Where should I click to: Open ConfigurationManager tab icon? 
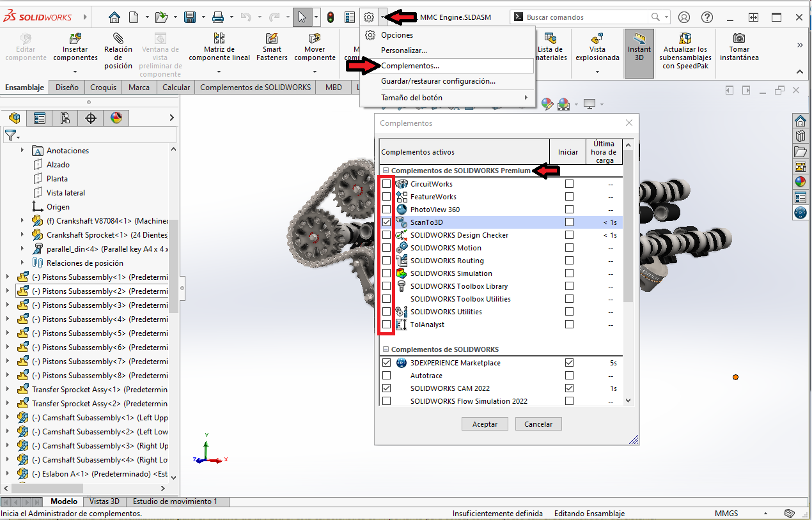coord(65,118)
